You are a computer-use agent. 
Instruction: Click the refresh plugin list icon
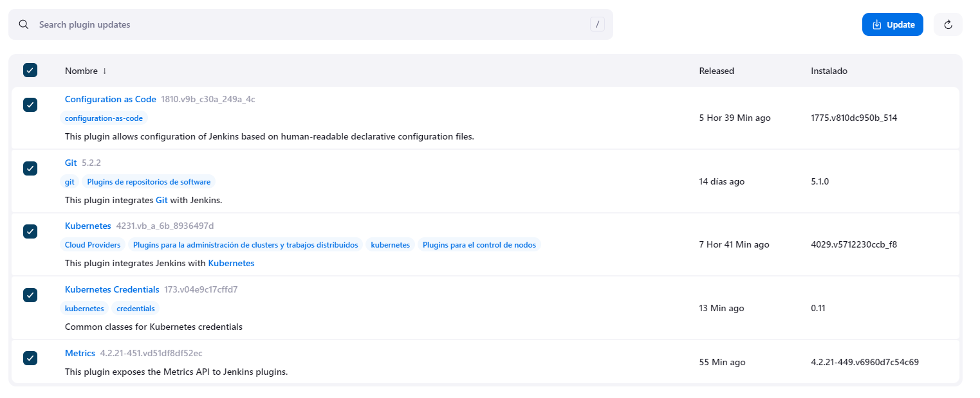pyautogui.click(x=948, y=24)
